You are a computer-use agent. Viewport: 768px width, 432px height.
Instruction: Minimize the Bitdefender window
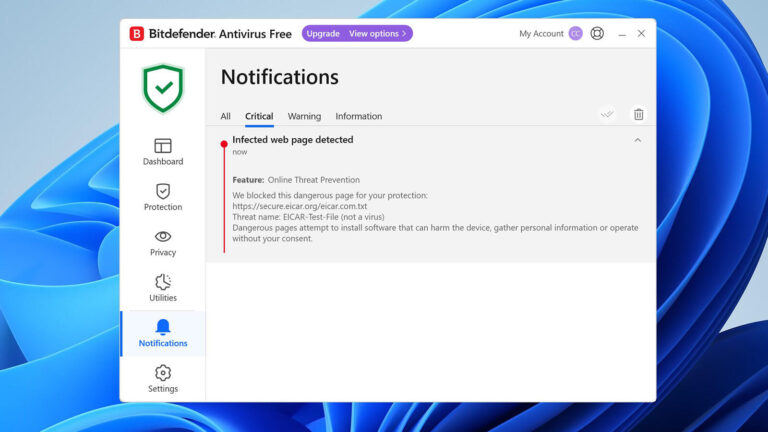pos(622,34)
